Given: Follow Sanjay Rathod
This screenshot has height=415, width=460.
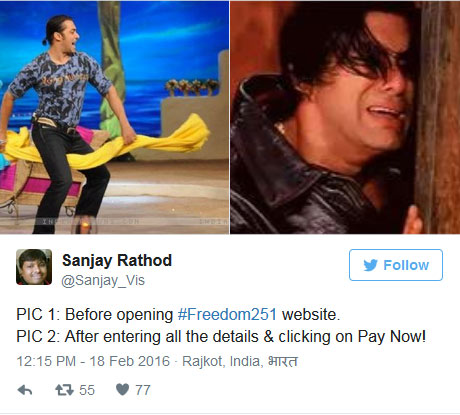Looking at the screenshot, I should click(396, 265).
